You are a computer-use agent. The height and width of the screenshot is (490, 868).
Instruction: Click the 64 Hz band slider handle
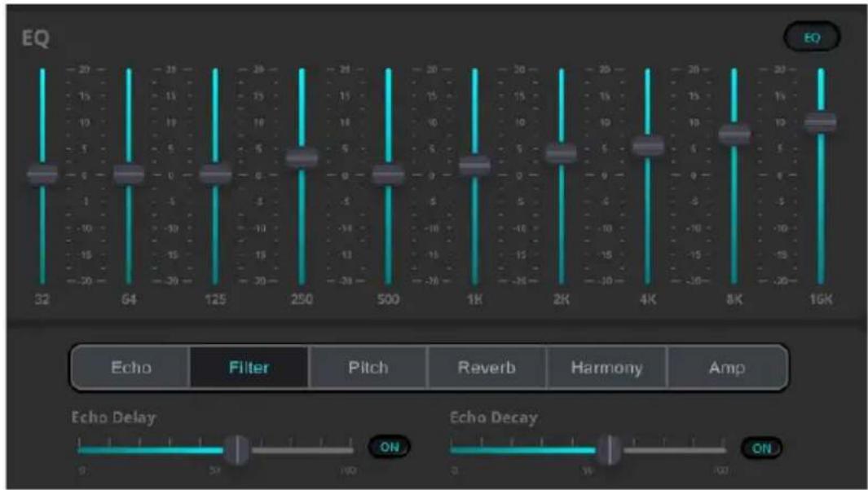[x=129, y=174]
